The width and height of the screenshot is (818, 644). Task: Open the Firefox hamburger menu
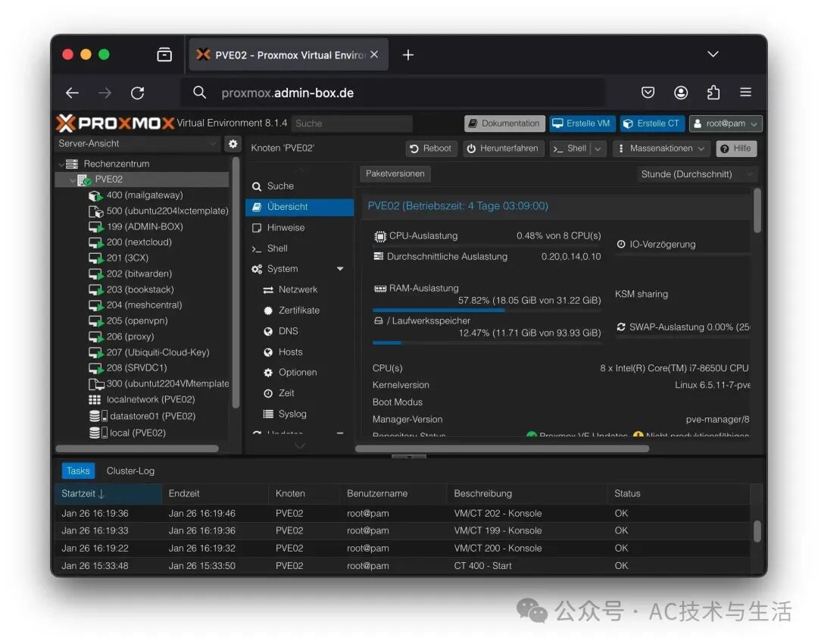click(x=745, y=92)
